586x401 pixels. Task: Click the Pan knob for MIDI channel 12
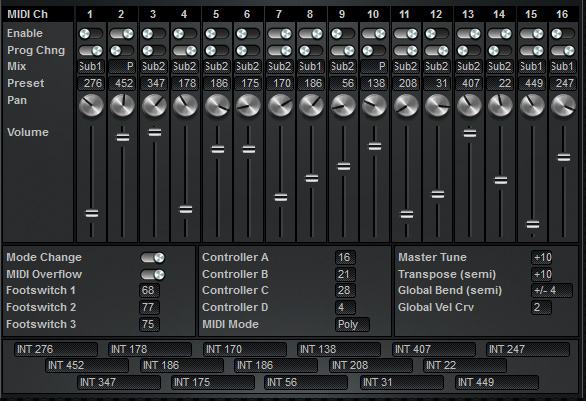point(437,105)
